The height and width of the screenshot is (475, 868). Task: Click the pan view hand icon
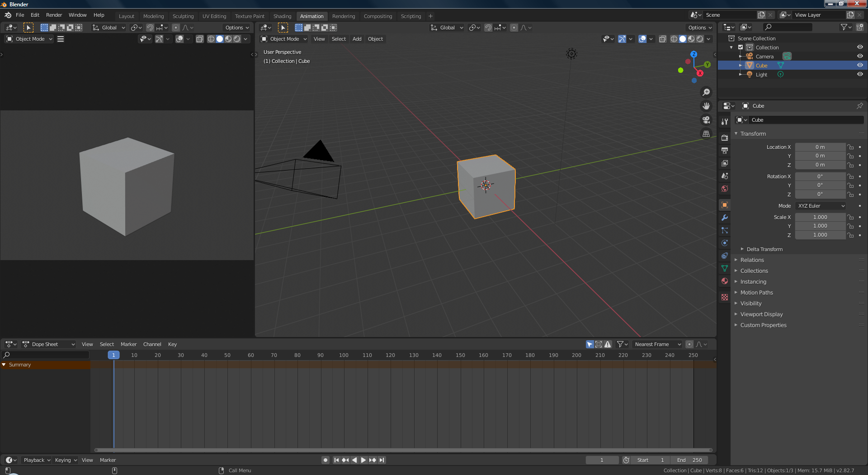706,106
